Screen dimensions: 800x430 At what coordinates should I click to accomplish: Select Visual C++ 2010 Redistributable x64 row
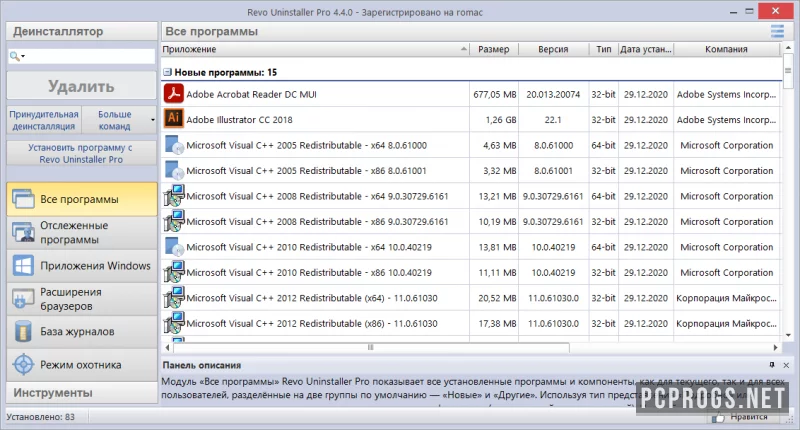point(471,247)
